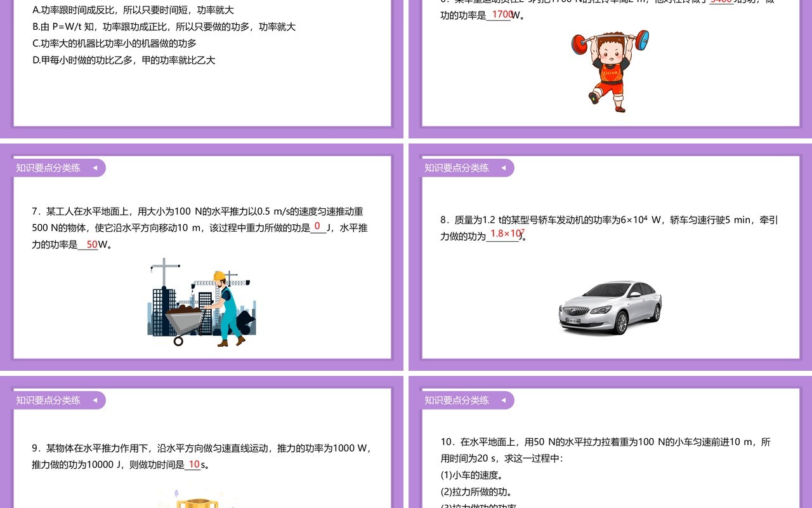Select option A about 功率跟时间成反比
Viewport: 812px width, 508px height.
click(x=133, y=10)
